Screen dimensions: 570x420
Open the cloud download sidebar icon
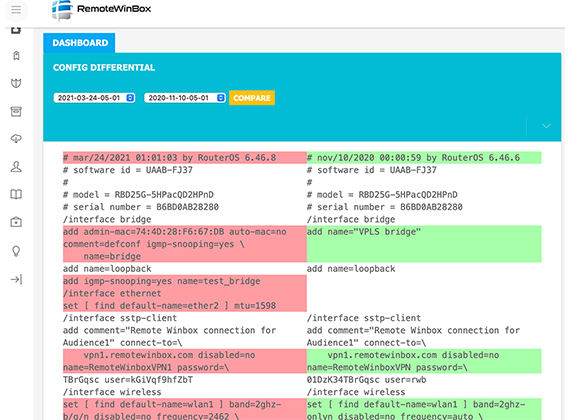(x=16, y=139)
